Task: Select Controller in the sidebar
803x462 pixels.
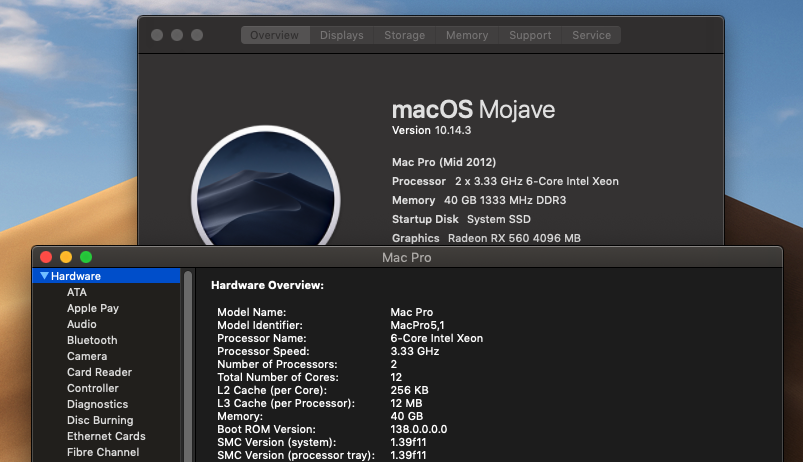Action: coord(93,388)
